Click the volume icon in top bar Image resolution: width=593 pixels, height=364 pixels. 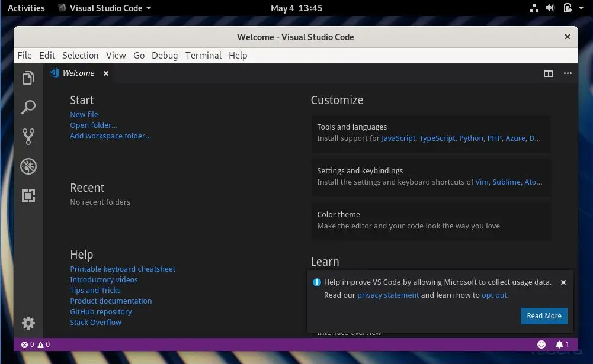(x=550, y=8)
